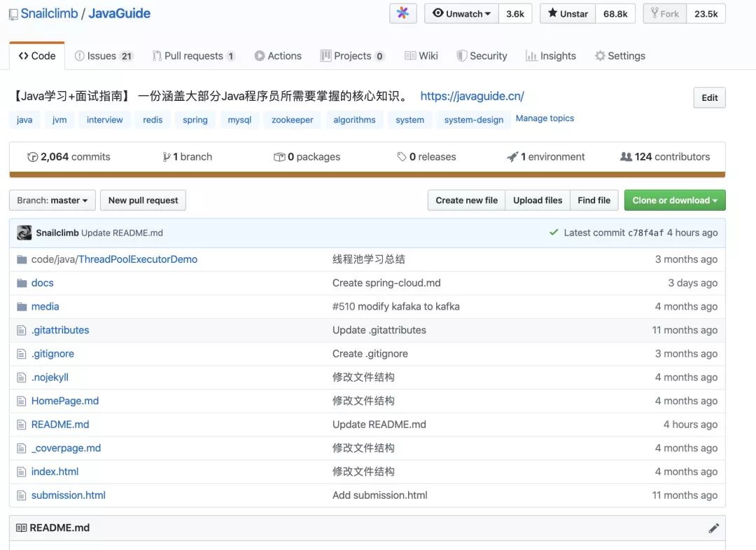Click the file icon next to _coverpage.md
Image resolution: width=756 pixels, height=550 pixels.
(21, 448)
